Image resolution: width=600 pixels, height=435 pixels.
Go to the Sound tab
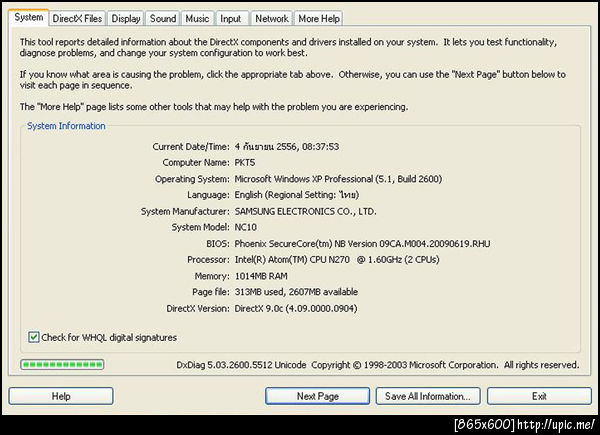(x=163, y=18)
